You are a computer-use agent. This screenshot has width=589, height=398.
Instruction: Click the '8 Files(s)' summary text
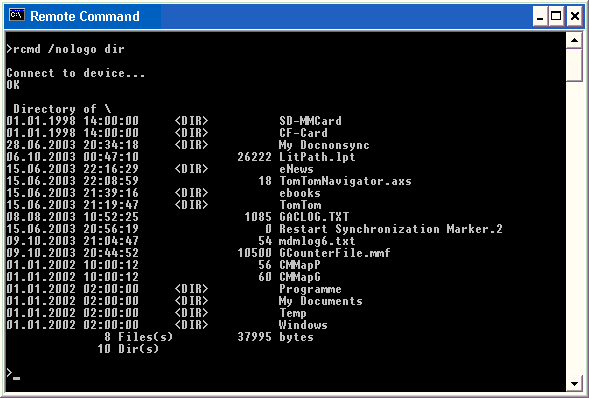(139, 337)
